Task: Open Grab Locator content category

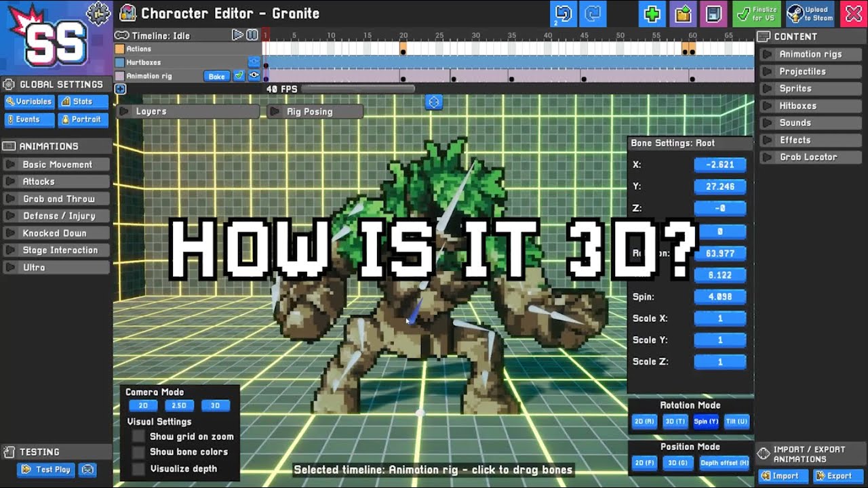Action: pos(812,157)
